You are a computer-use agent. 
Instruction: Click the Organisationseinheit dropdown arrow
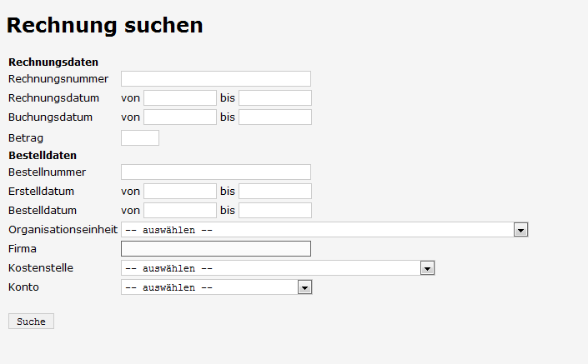521,230
